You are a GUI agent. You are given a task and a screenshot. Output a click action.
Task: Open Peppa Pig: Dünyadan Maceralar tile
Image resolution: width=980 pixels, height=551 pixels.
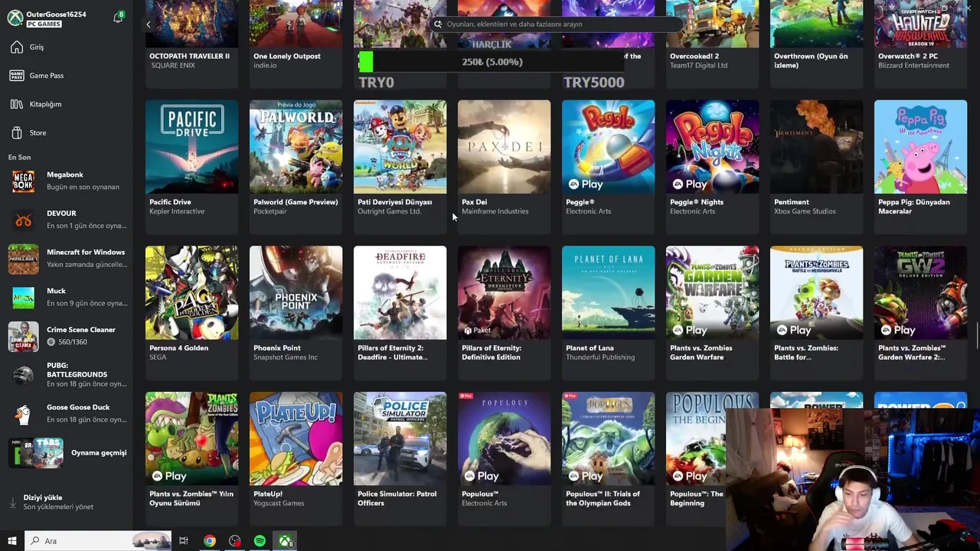point(920,165)
